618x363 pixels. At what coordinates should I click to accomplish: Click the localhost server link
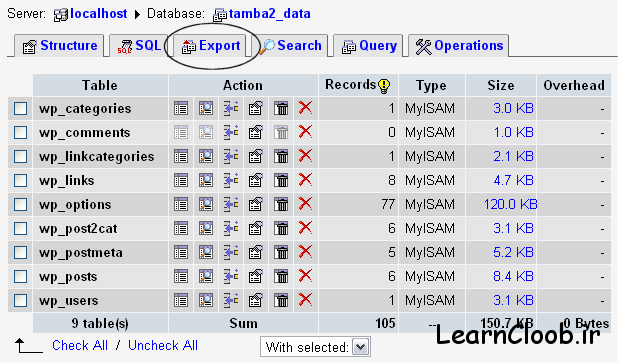point(99,14)
